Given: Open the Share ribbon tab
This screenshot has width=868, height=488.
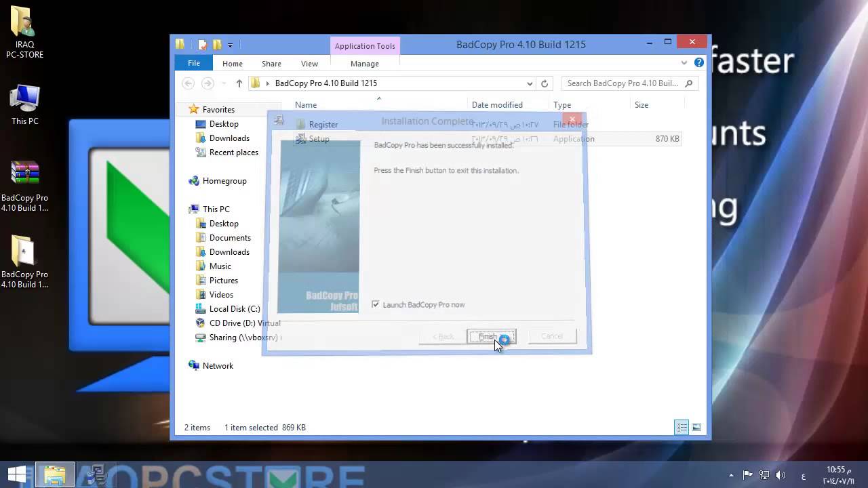Looking at the screenshot, I should [x=271, y=64].
